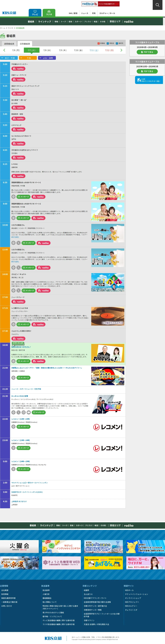Open ラインナップ in the green navigation bar
The image size is (165, 644).
point(45,22)
